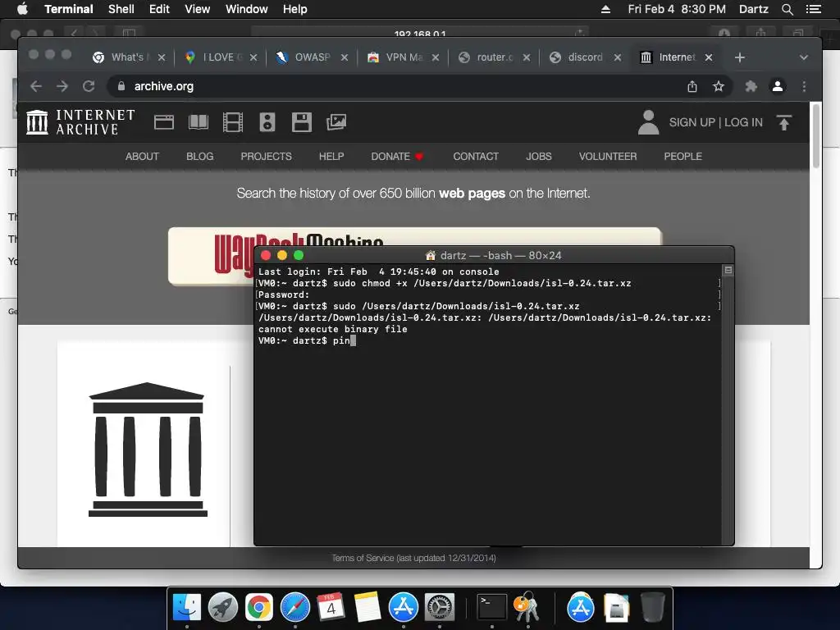Click SIGN UP in the header
Image resolution: width=840 pixels, height=630 pixels.
coord(692,122)
